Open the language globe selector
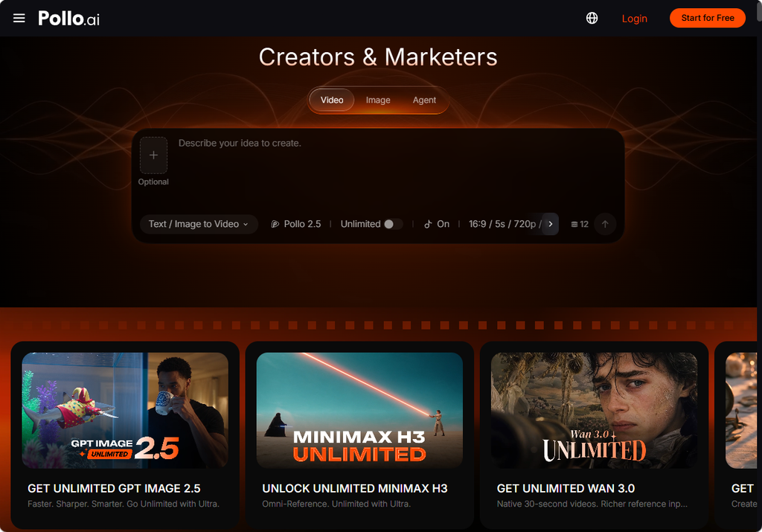 click(x=592, y=18)
